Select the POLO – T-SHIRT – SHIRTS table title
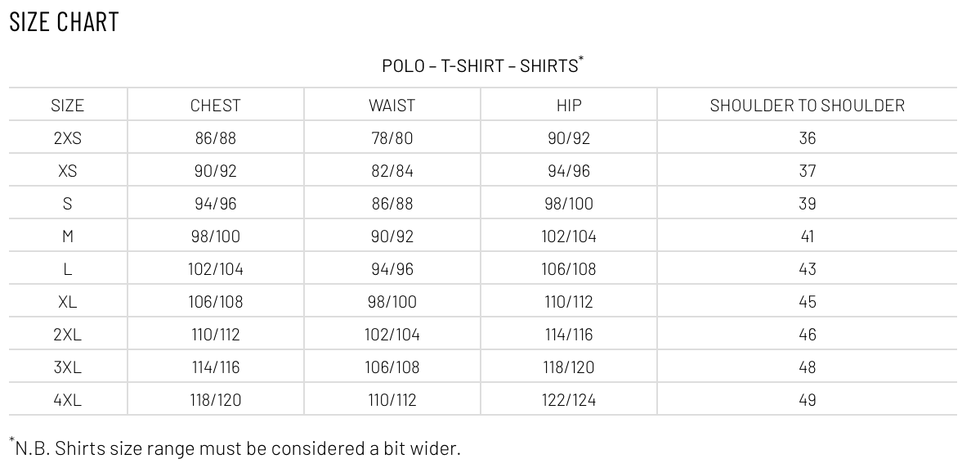The height and width of the screenshot is (468, 980). 482,65
